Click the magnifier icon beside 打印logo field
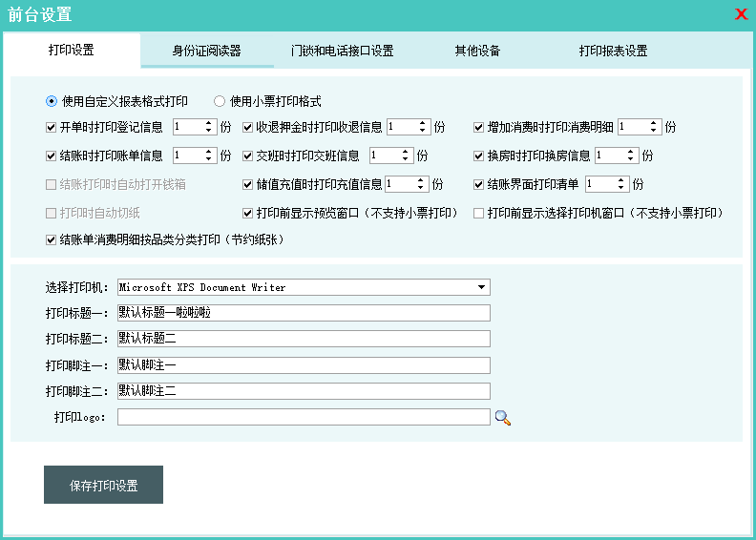 [x=502, y=417]
